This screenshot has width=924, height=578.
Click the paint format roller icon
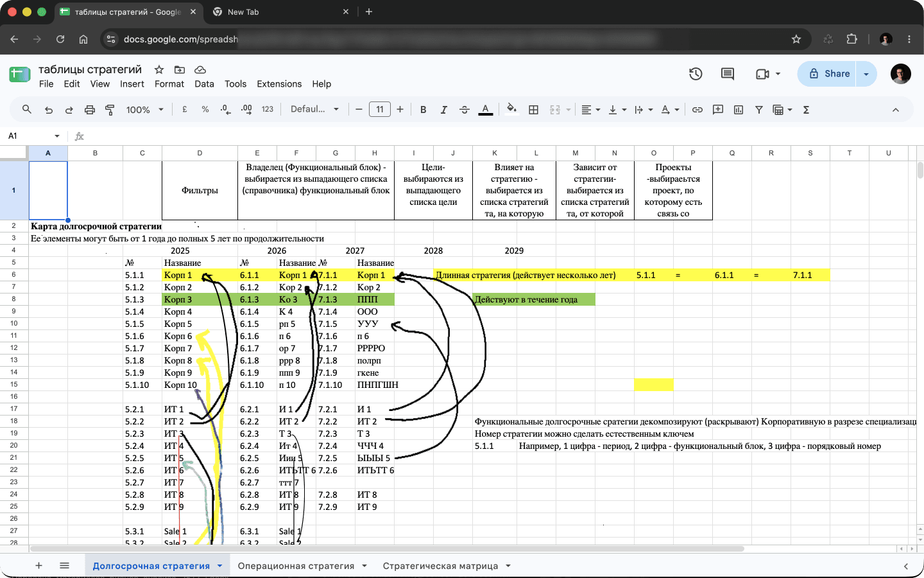click(x=110, y=110)
